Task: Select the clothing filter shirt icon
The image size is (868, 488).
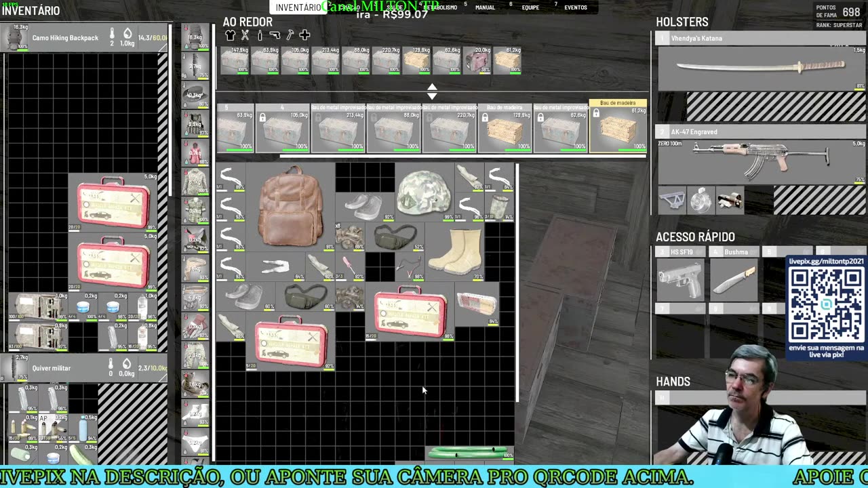Action: 230,35
